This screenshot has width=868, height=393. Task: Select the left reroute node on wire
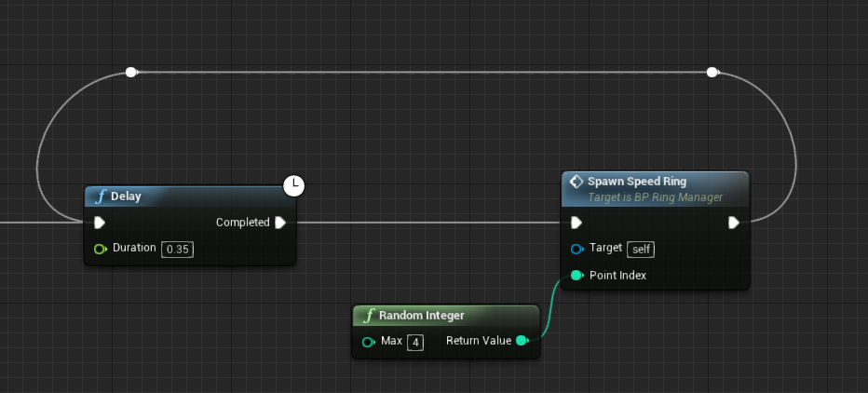click(131, 72)
